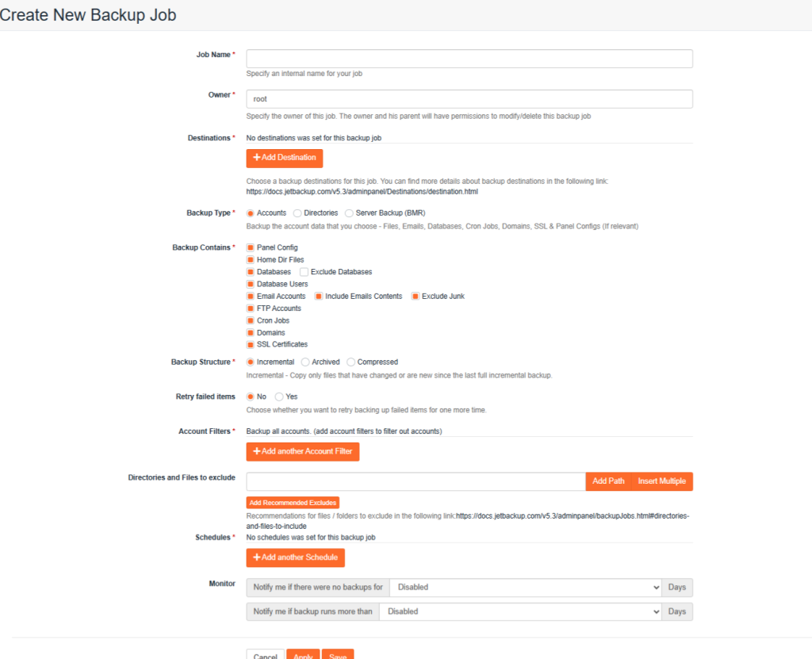Click the Insert Multiple button

pyautogui.click(x=662, y=481)
